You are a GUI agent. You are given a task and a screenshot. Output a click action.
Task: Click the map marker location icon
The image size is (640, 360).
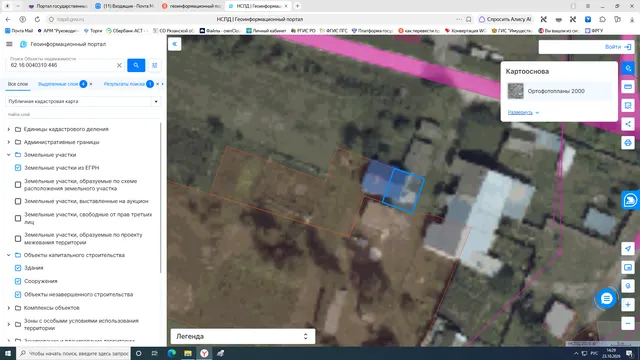pyautogui.click(x=628, y=286)
